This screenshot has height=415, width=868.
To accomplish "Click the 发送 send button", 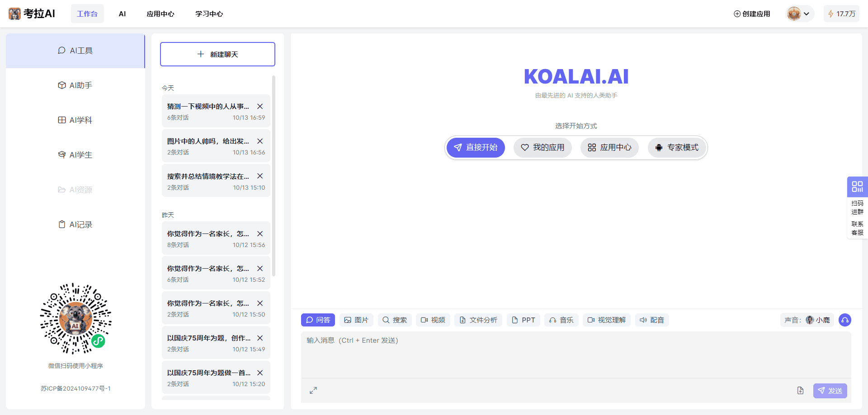I will [830, 391].
